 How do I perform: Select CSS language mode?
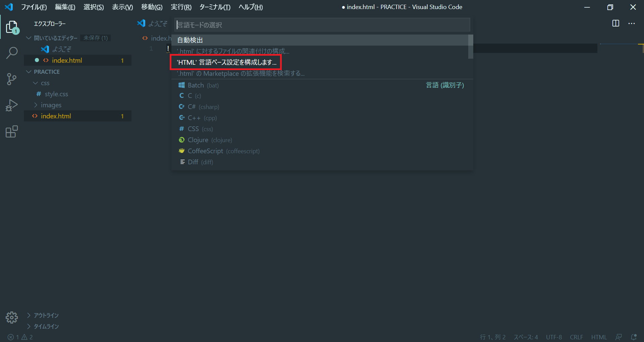coord(322,129)
